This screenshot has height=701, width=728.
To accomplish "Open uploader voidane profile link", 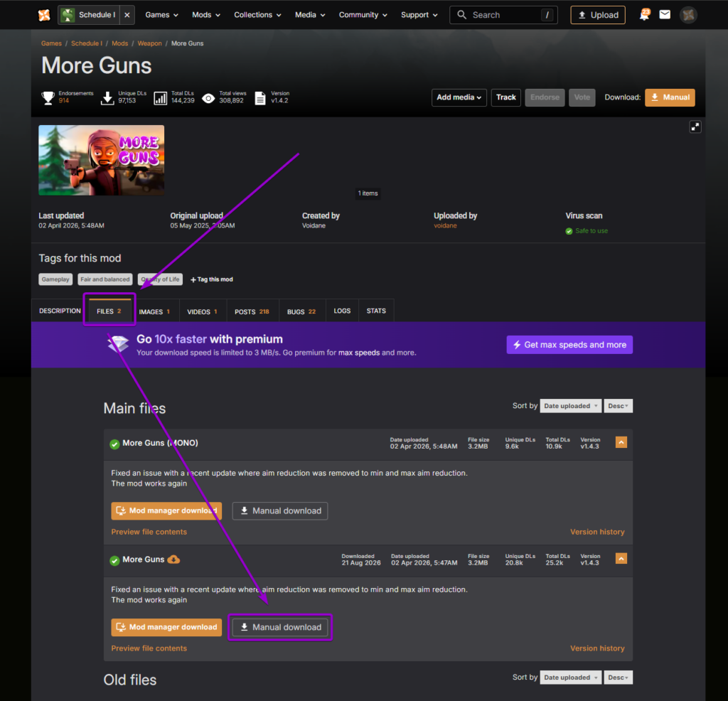I will (445, 225).
